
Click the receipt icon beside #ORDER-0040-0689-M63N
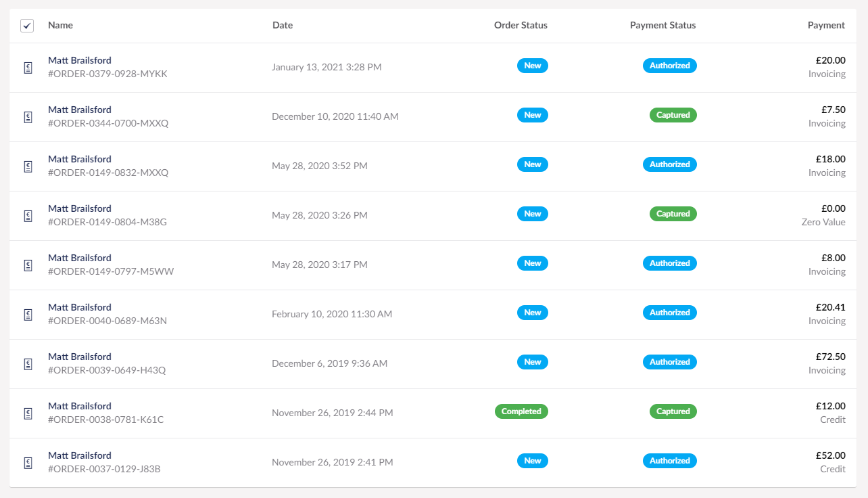pyautogui.click(x=28, y=314)
